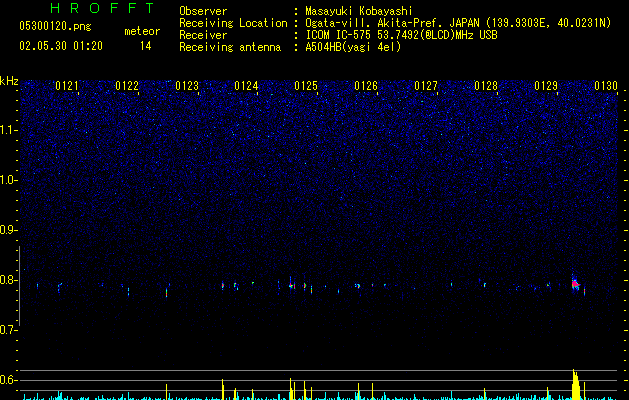
Task: Click the tallest yellow intensity peak near 0129
Action: [x=576, y=384]
